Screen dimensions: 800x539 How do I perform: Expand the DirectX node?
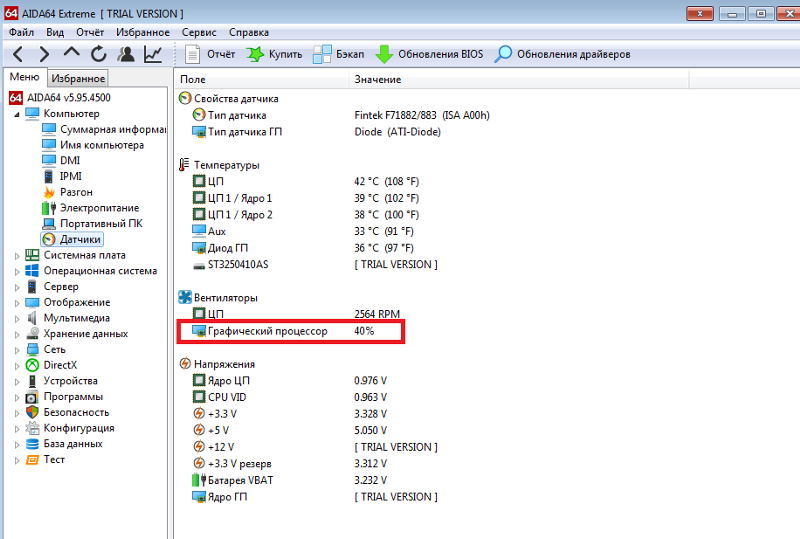pyautogui.click(x=17, y=366)
